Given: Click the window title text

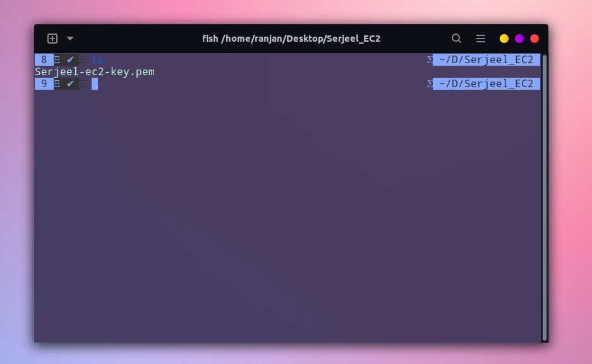Looking at the screenshot, I should point(291,39).
